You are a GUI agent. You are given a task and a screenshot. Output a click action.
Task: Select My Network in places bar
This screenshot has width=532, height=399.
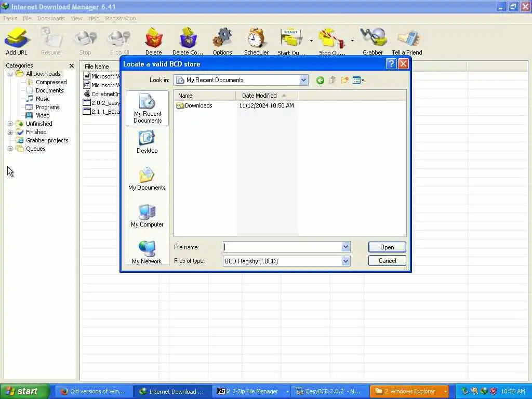[147, 252]
